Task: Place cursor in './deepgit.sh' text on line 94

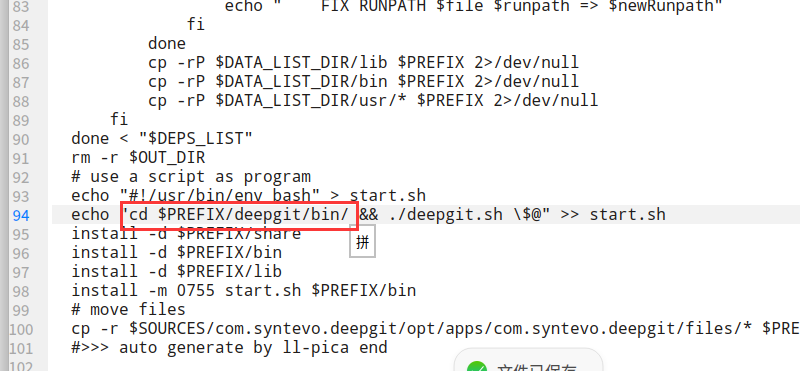Action: [x=445, y=215]
